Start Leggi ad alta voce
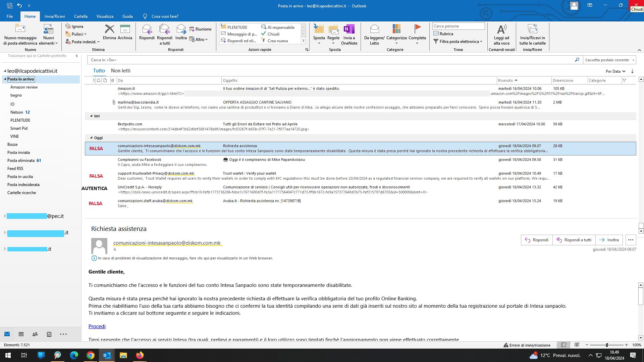 [x=501, y=34]
